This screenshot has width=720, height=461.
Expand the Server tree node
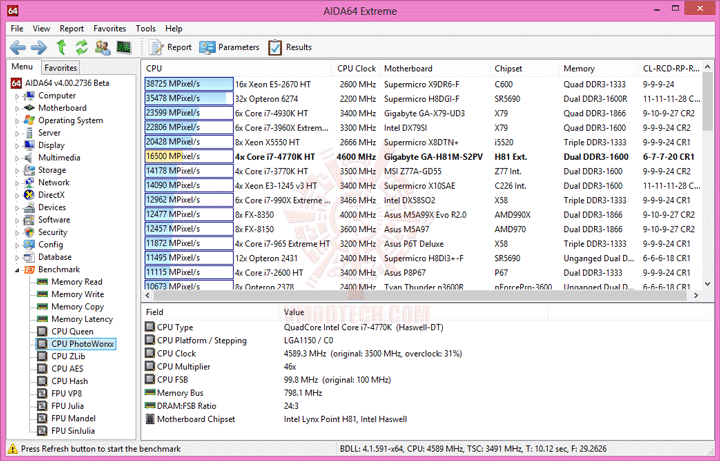17,134
